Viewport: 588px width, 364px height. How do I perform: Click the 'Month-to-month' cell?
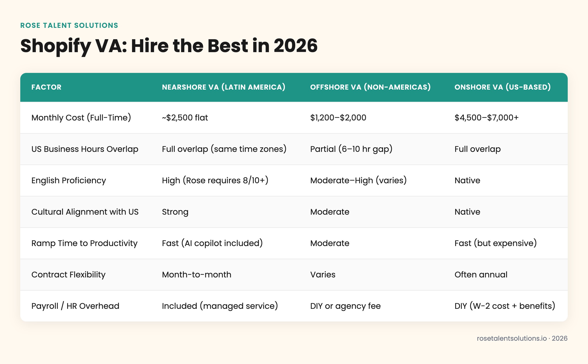click(197, 275)
